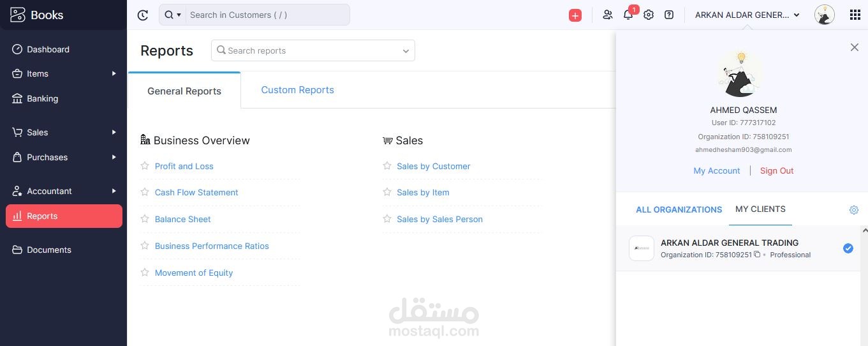Favorite Sales by Customer star

[x=387, y=166]
